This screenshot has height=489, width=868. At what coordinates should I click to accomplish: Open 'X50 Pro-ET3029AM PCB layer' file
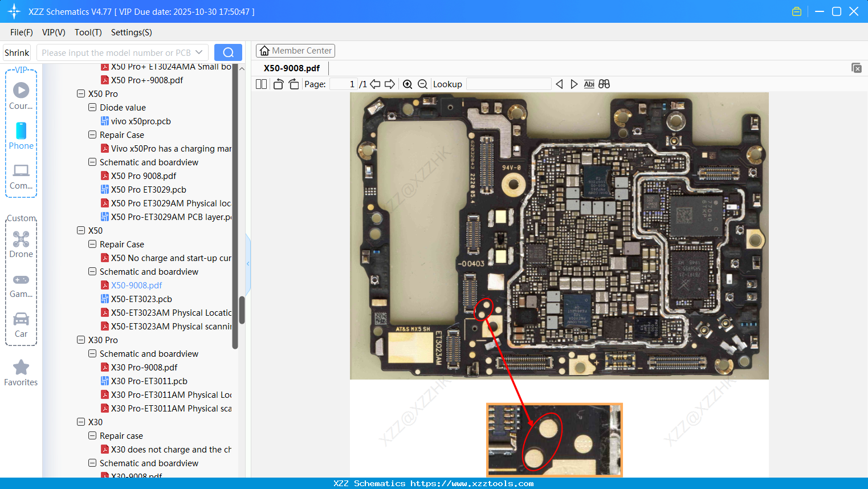coord(171,217)
